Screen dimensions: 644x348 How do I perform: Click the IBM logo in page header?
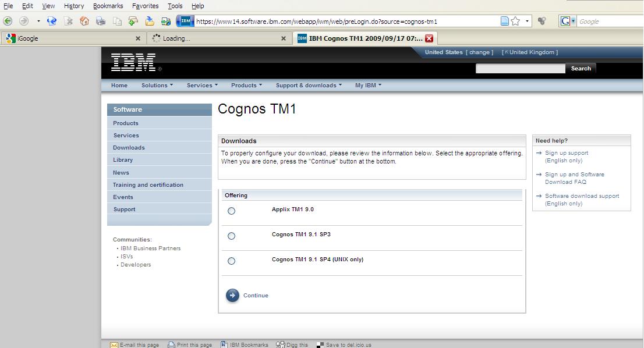[x=133, y=62]
